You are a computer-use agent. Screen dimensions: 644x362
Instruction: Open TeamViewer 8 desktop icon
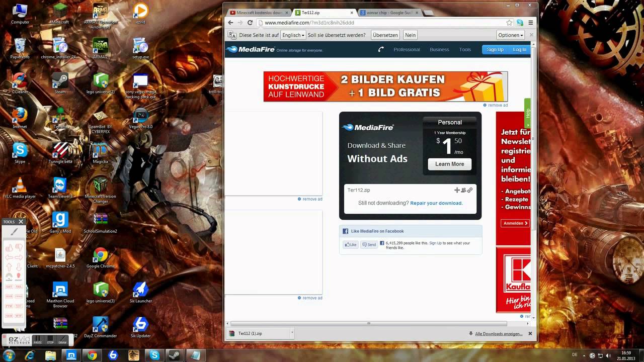click(x=60, y=188)
